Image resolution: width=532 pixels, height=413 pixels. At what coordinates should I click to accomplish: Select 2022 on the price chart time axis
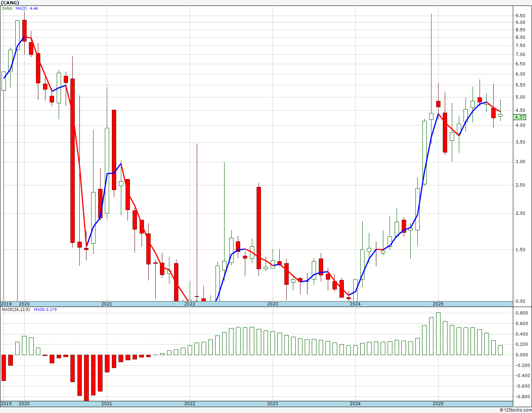pos(190,304)
